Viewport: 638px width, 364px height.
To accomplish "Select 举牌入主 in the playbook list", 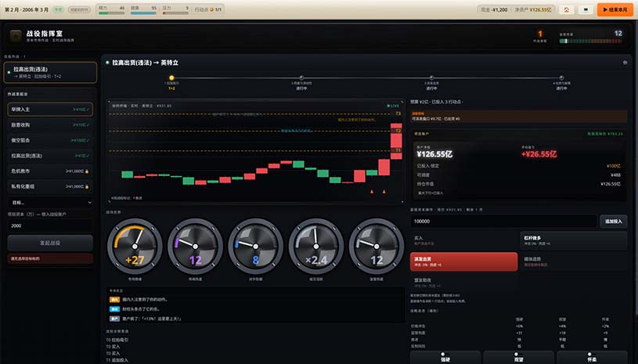I will (50, 110).
